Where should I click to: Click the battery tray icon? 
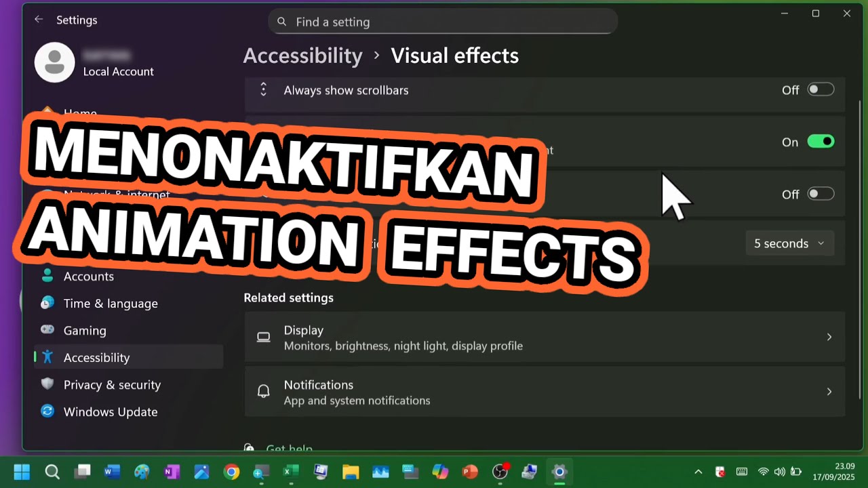(795, 472)
